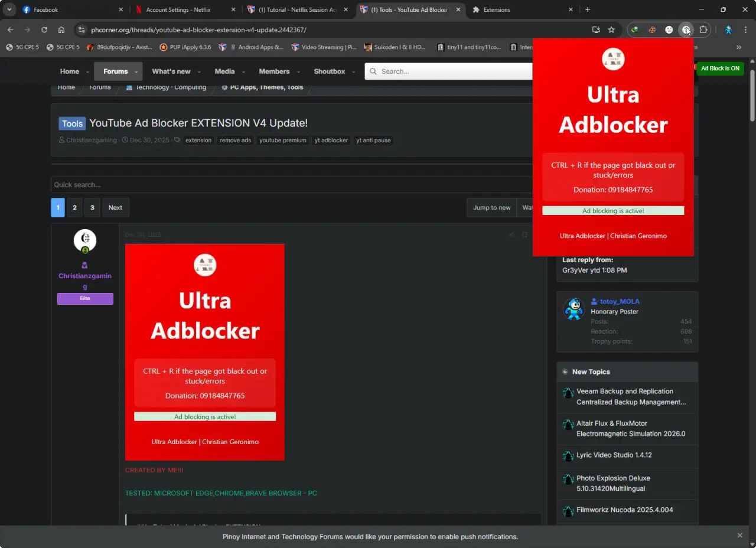
Task: Click the Quick search input field
Action: [292, 185]
